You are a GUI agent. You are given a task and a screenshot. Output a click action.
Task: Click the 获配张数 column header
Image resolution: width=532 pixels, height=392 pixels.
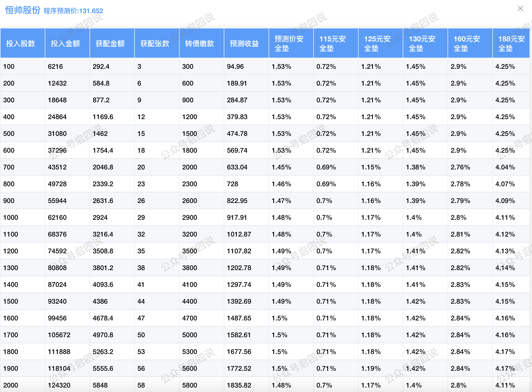[155, 43]
